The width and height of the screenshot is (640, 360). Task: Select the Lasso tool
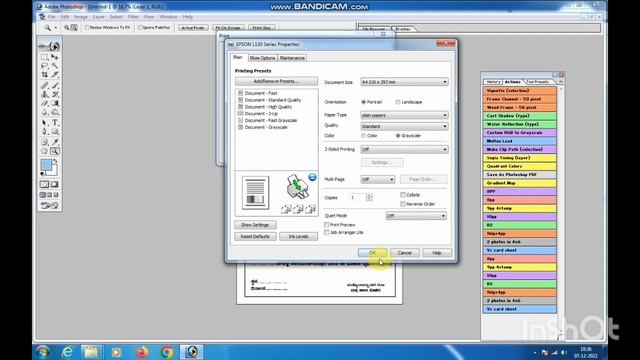pos(44,66)
